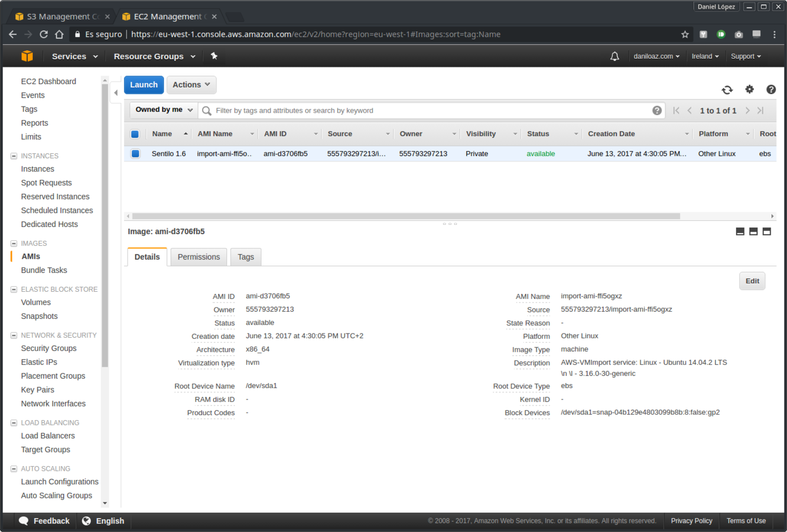
Task: Open table preferences gear icon
Action: point(749,90)
